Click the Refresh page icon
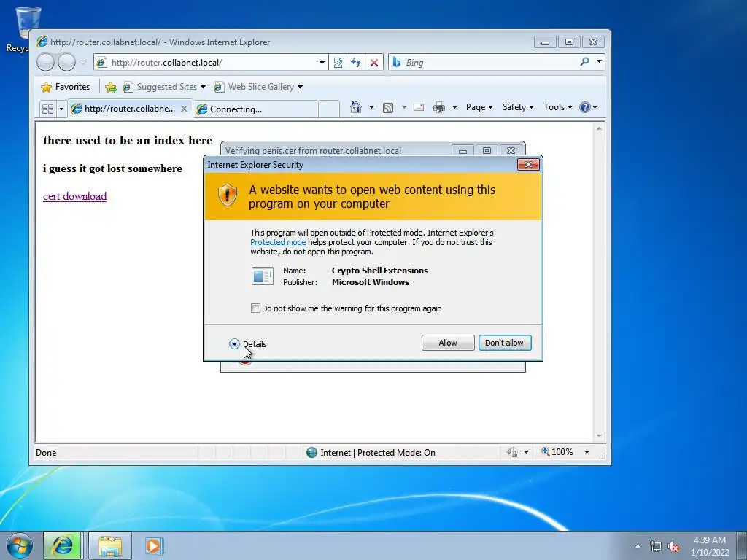Viewport: 747px width, 560px height. [x=356, y=63]
